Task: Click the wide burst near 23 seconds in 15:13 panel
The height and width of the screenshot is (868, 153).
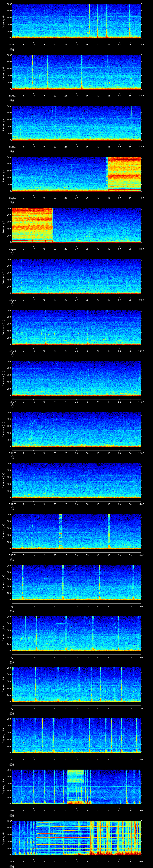Action: point(61,531)
